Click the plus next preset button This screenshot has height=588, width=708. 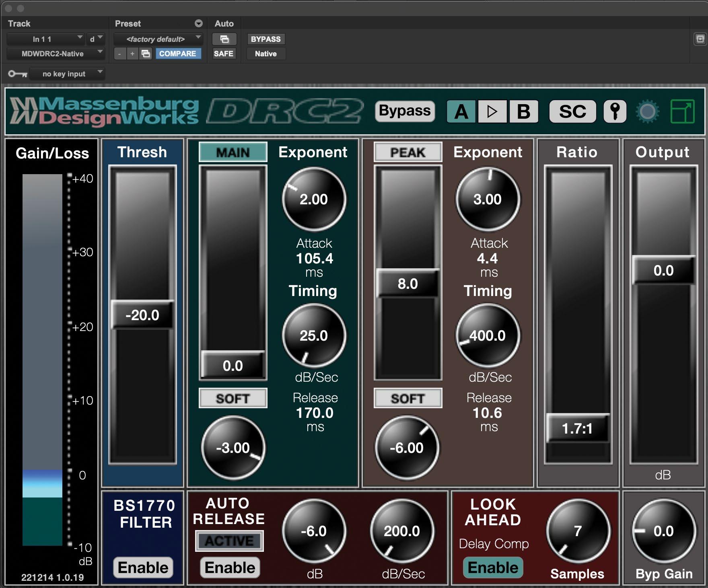pyautogui.click(x=132, y=53)
